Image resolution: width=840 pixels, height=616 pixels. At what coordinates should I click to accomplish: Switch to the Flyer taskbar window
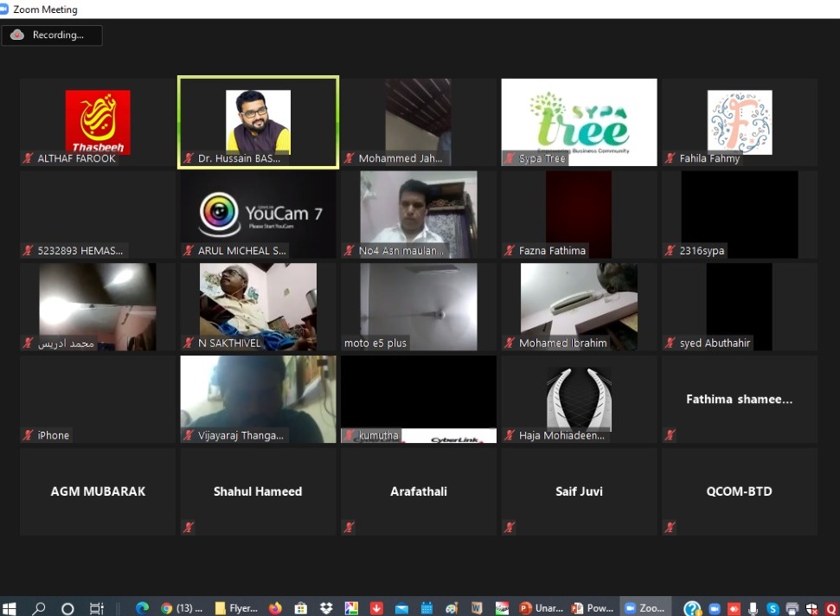pos(236,608)
